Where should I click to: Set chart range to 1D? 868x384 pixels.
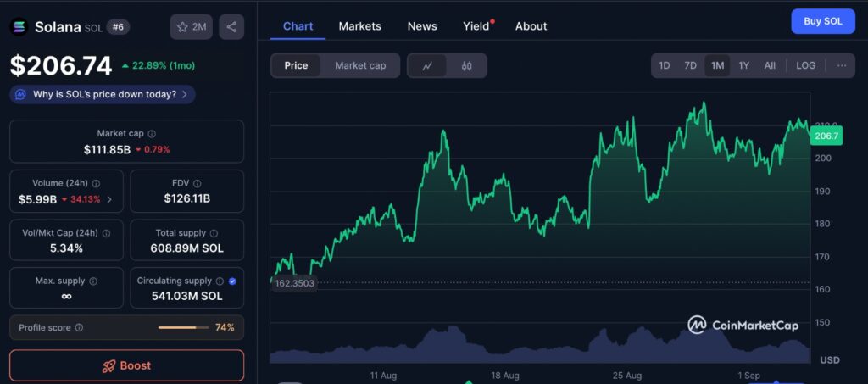(665, 65)
